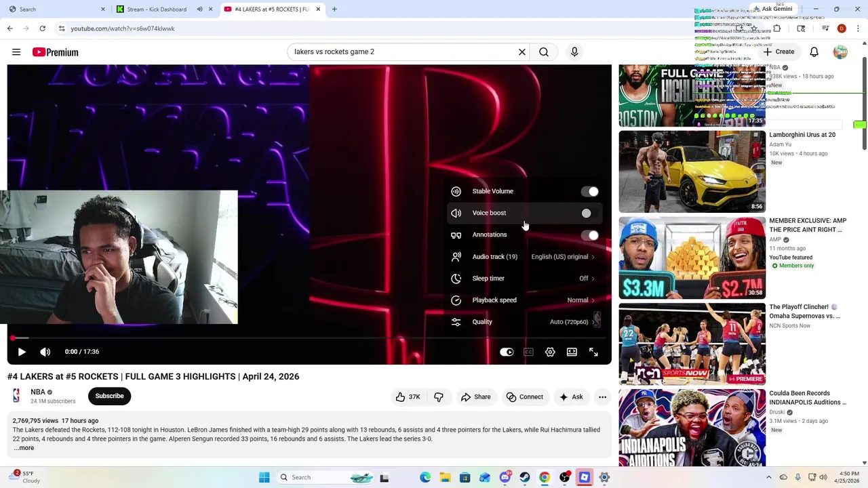The image size is (868, 488).
Task: Dislike the video
Action: [x=439, y=397]
